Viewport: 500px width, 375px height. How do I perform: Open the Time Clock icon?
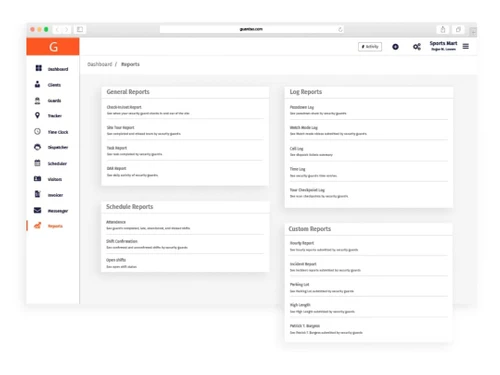click(37, 131)
